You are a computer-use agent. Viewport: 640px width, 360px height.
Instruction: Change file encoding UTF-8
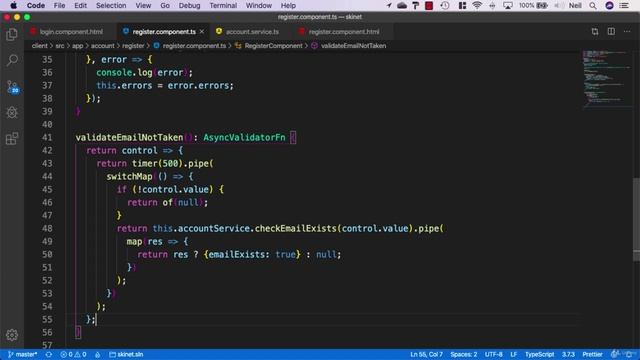pyautogui.click(x=493, y=354)
